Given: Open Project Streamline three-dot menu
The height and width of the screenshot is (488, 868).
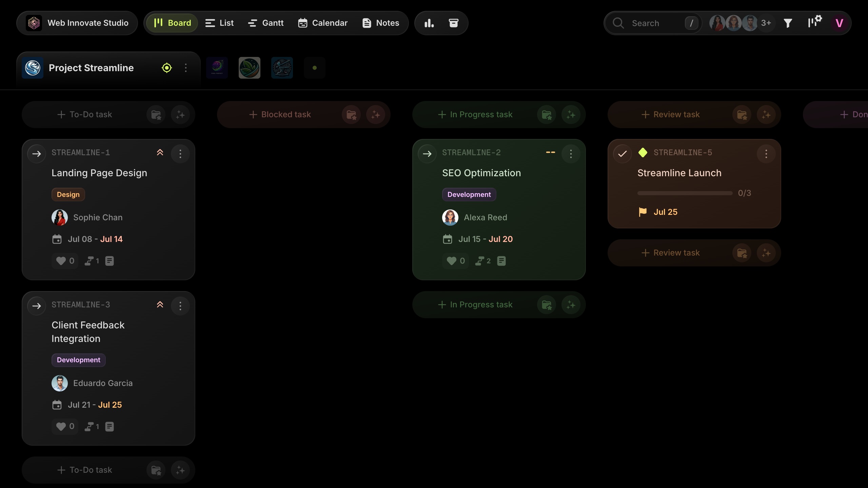Looking at the screenshot, I should [x=186, y=68].
